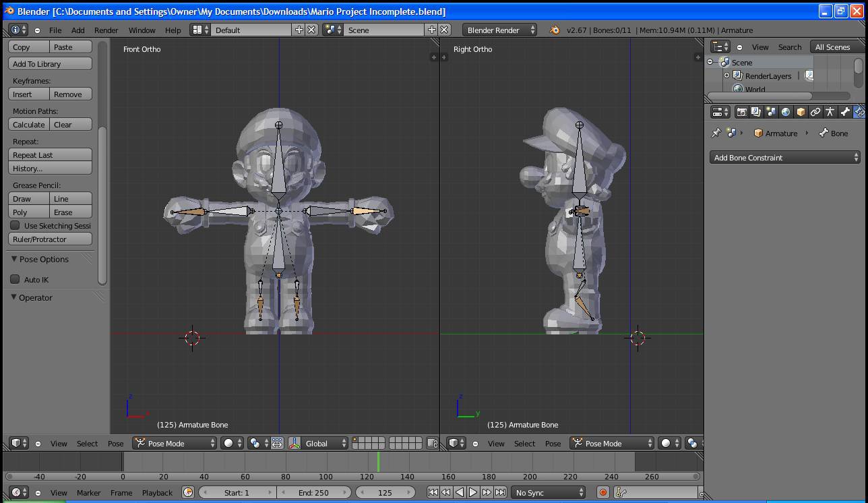
Task: Click the Add To Library button
Action: 51,63
